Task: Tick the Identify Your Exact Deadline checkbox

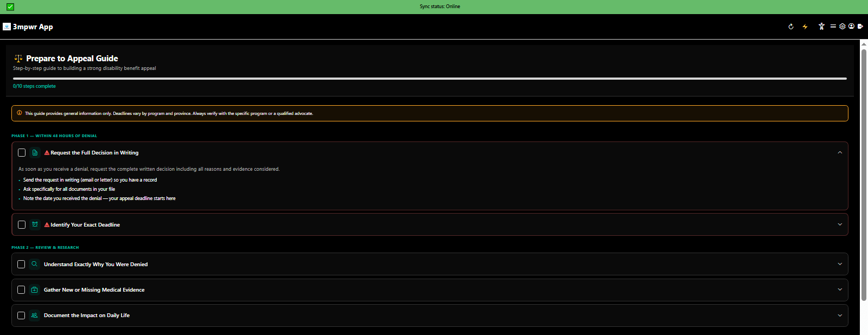Action: 22,225
